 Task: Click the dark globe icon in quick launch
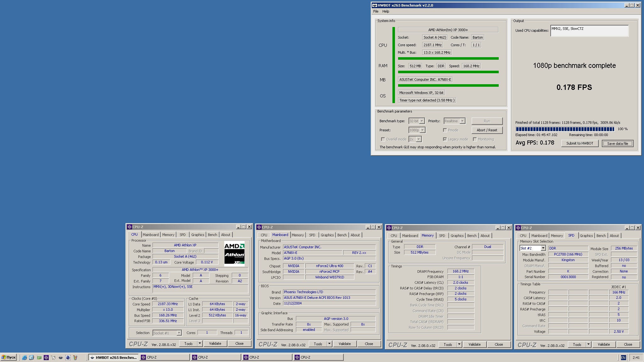[68, 358]
